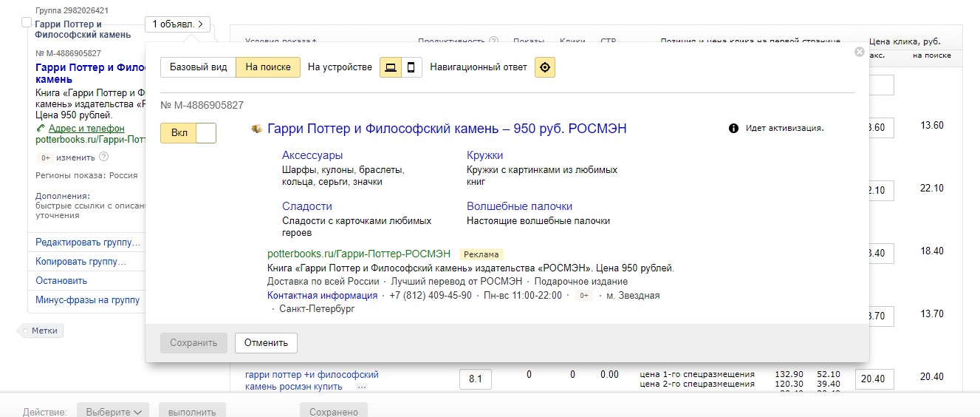Open 'Редактировать группу…' link
The height and width of the screenshot is (417, 980).
(x=88, y=243)
